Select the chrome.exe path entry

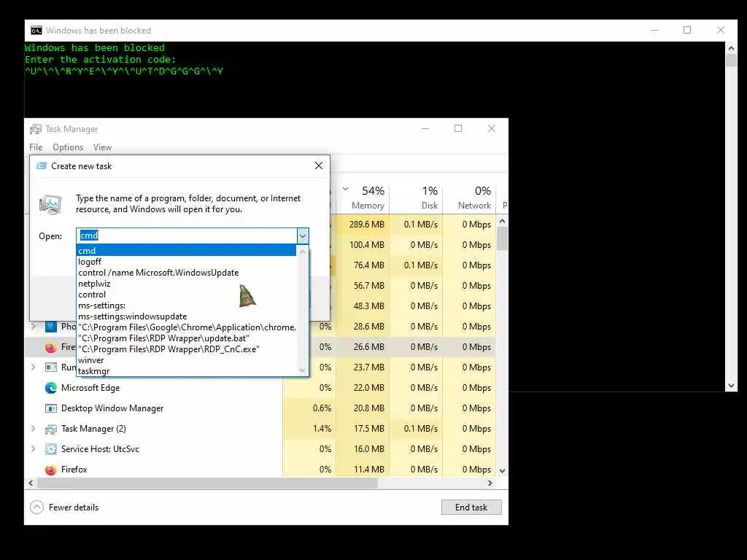(x=187, y=327)
